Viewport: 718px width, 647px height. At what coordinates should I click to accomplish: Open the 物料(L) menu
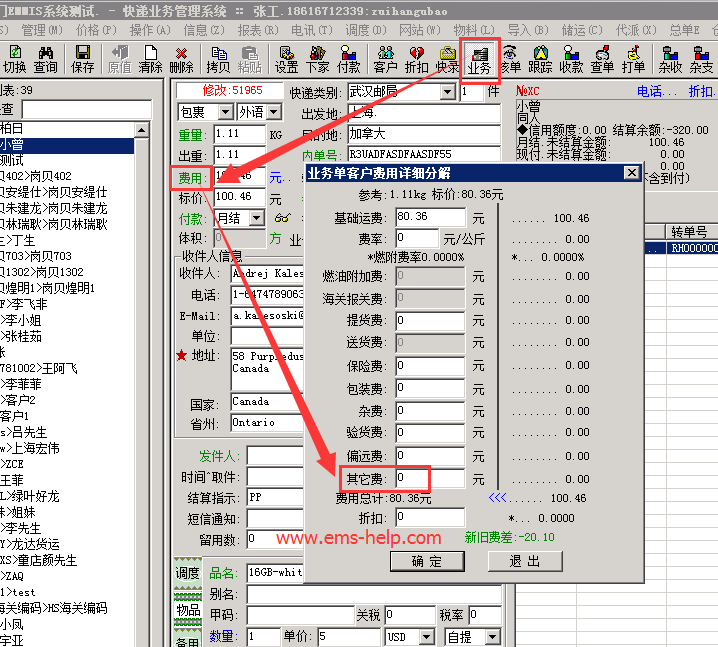[474, 30]
